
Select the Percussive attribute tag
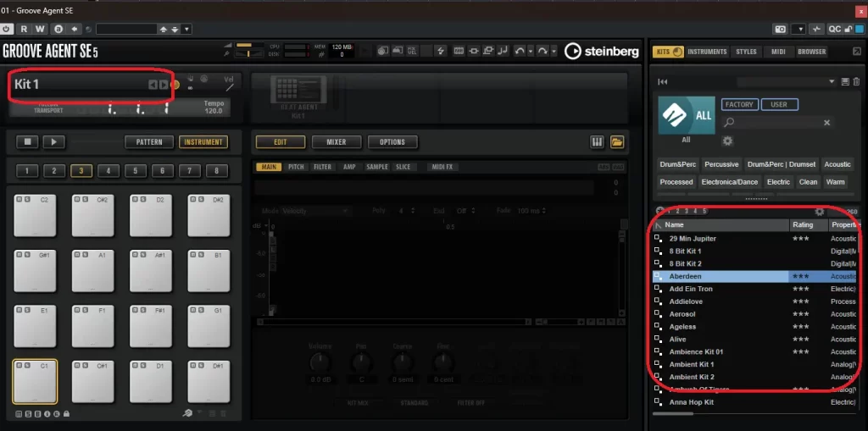click(x=721, y=164)
